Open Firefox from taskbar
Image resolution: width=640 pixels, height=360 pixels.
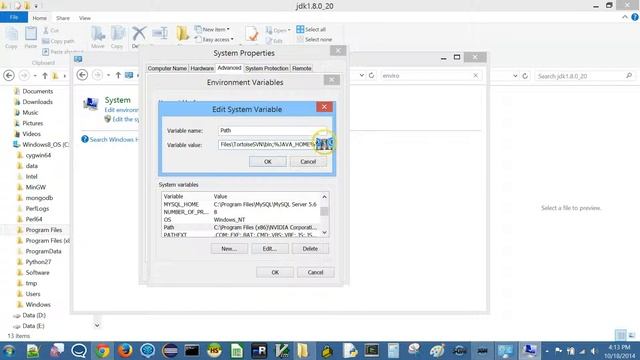tap(125, 351)
